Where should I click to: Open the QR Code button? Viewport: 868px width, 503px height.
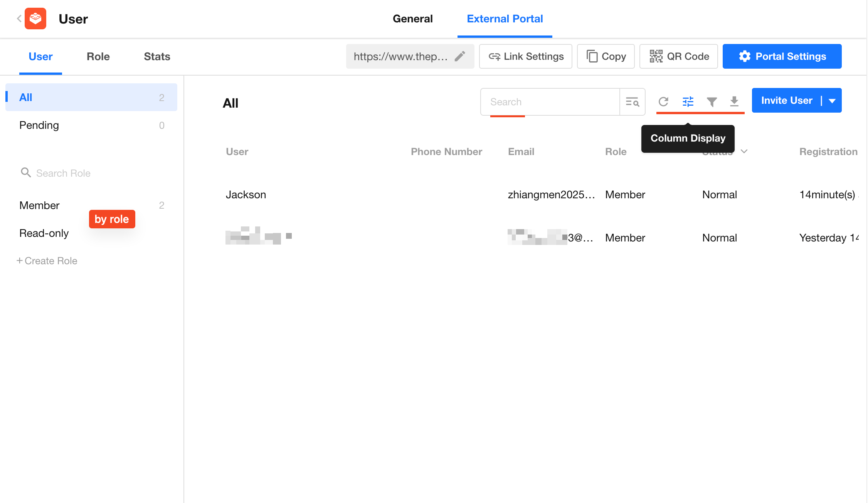pos(678,56)
